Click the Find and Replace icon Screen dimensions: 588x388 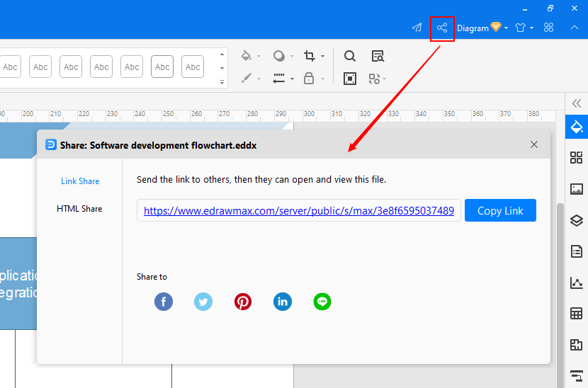coord(378,56)
